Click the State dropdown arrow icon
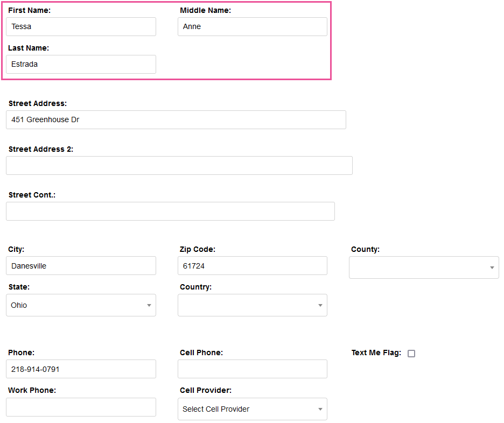Image resolution: width=504 pixels, height=423 pixels. [x=149, y=306]
